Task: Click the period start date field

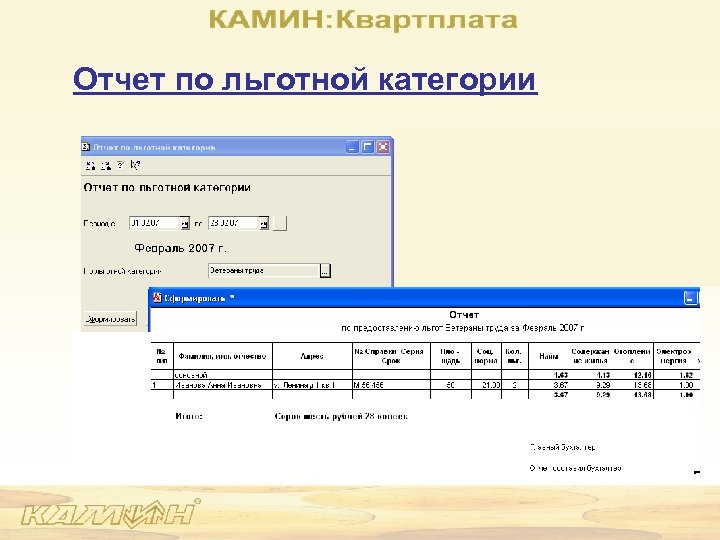Action: pos(154,223)
